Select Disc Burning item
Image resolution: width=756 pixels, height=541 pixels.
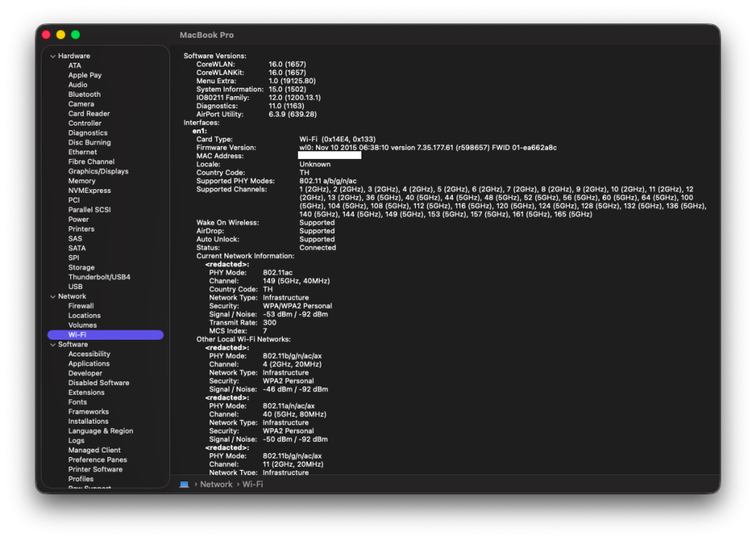(90, 142)
